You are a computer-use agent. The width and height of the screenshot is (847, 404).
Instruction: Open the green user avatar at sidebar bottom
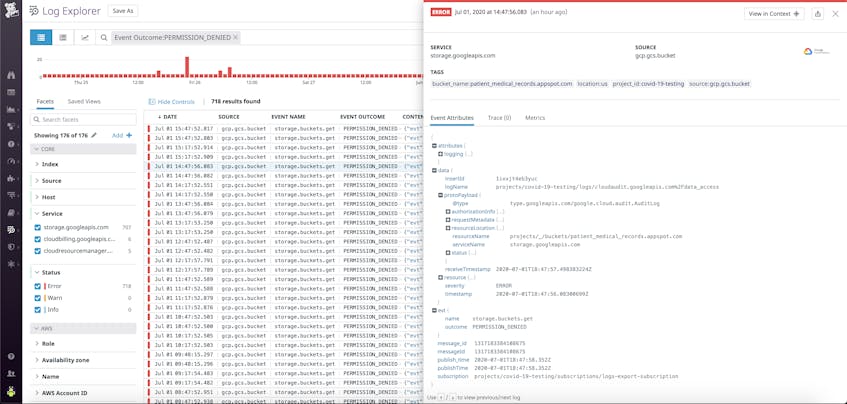pos(11,392)
